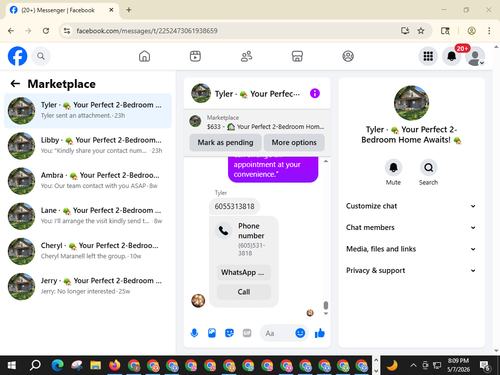Click the chat scroll-down arrow
Viewport: 500px width, 375px height.
(326, 313)
